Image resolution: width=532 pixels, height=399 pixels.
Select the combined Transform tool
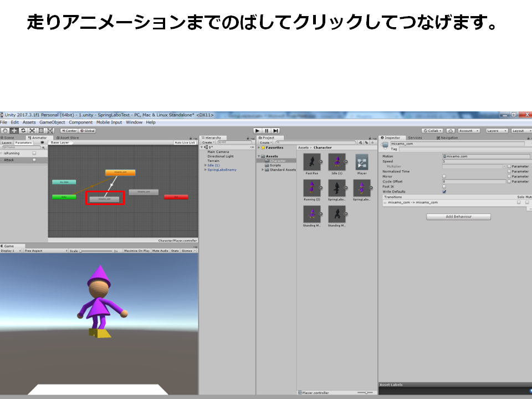pyautogui.click(x=50, y=131)
